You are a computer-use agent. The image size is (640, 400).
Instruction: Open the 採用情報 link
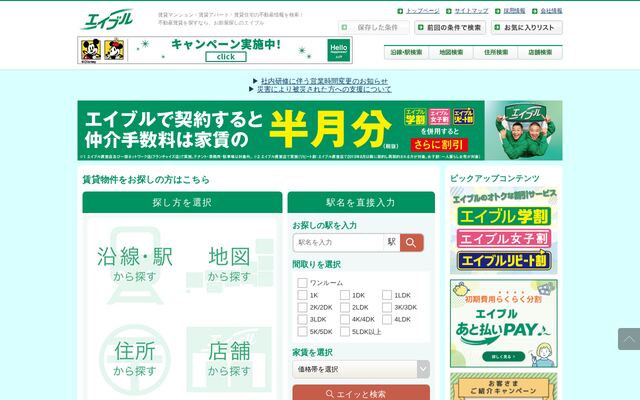coord(514,11)
